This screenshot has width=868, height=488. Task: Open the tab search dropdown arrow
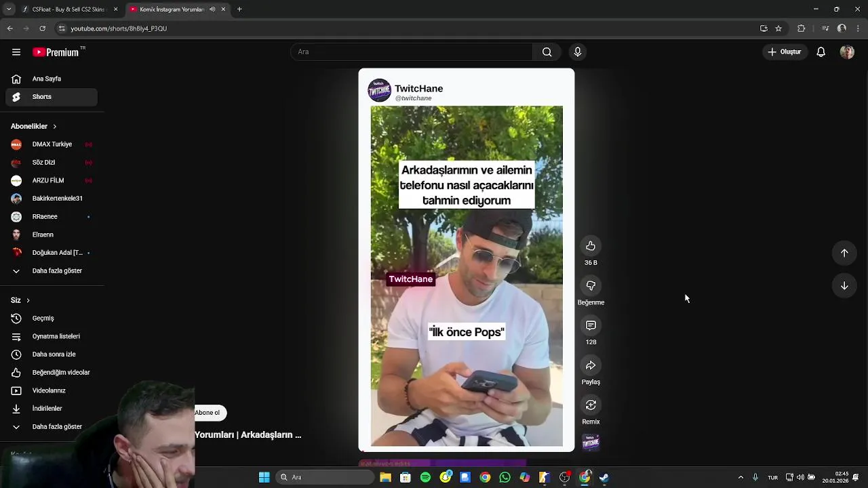click(8, 9)
